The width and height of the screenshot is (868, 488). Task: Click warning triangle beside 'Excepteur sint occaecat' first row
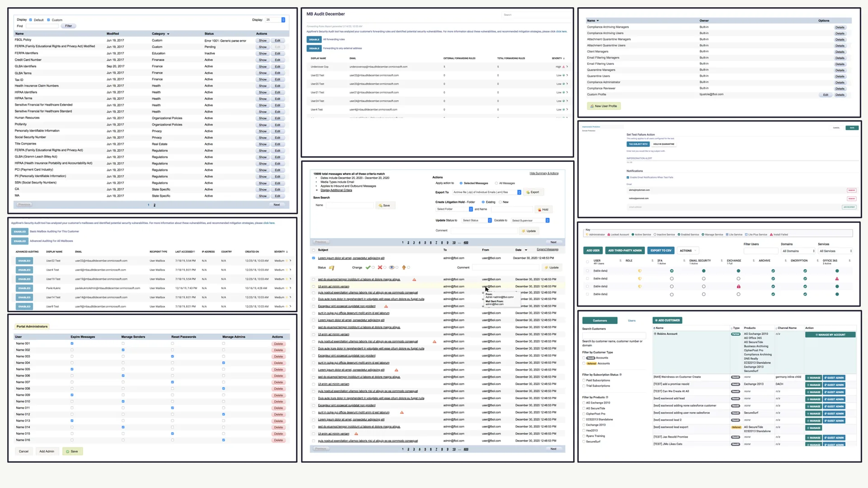(x=386, y=306)
